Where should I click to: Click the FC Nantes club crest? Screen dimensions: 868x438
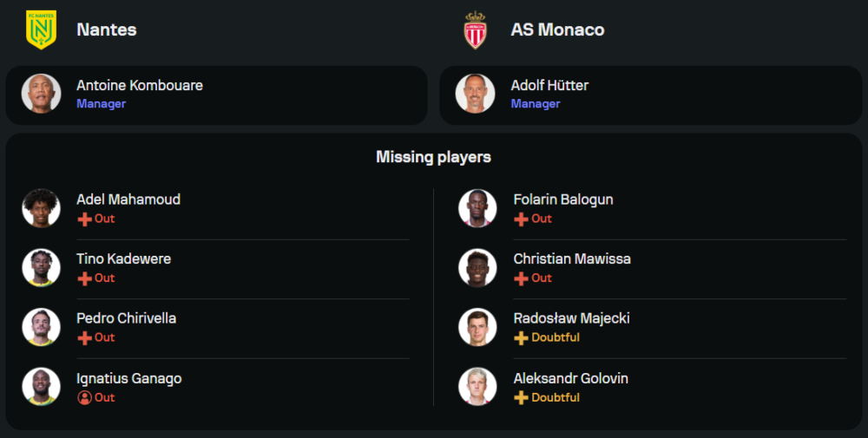pyautogui.click(x=41, y=29)
